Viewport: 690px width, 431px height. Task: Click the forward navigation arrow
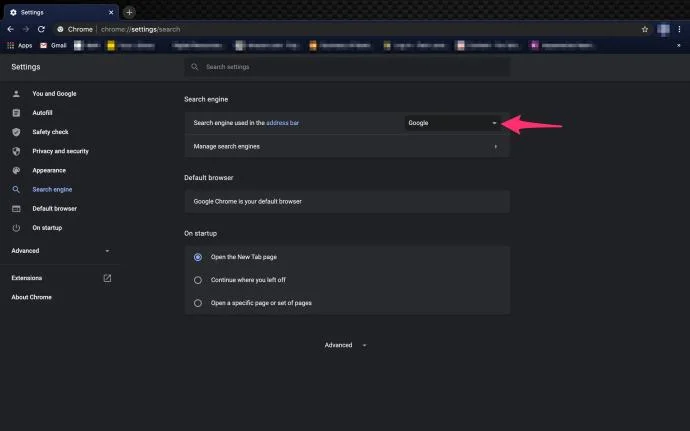coord(26,29)
